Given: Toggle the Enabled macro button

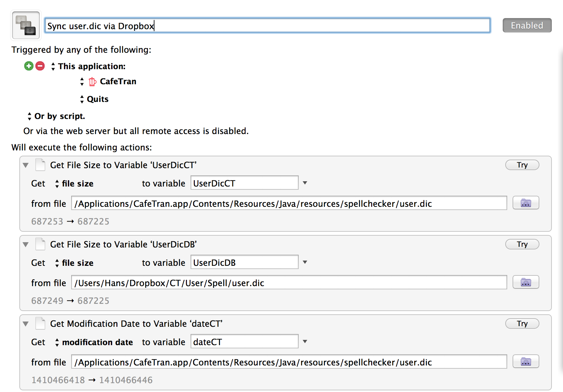Looking at the screenshot, I should (527, 26).
